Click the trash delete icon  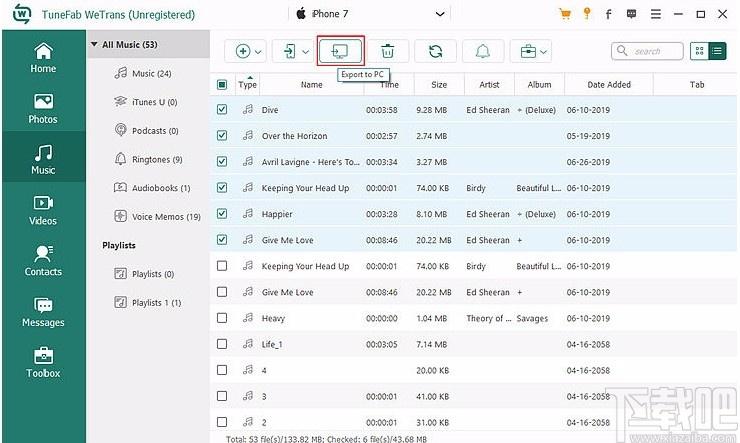tap(387, 51)
